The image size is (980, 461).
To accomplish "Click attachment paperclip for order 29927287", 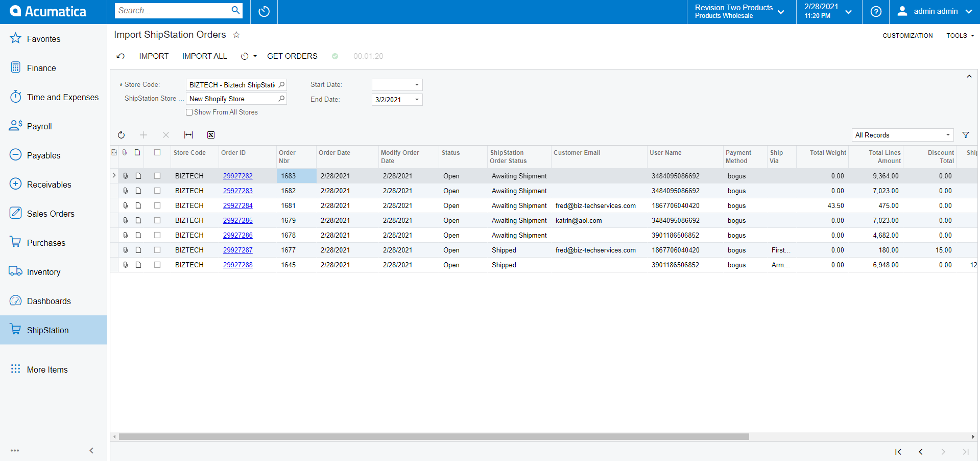I will coord(125,250).
